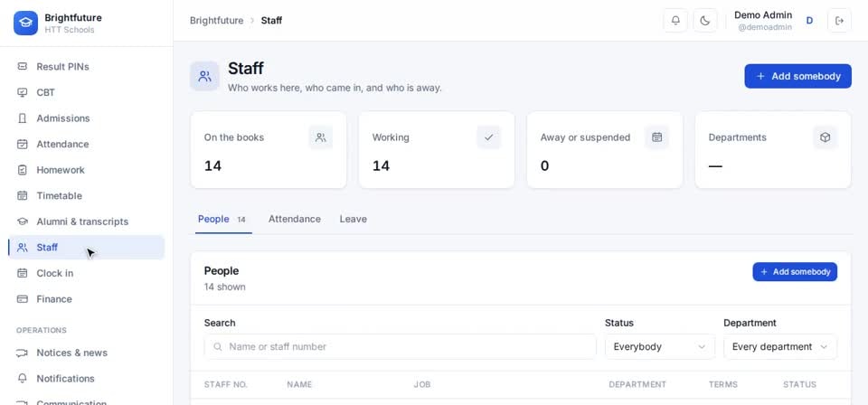The height and width of the screenshot is (405, 868).
Task: Click the On the books stat card
Action: pyautogui.click(x=269, y=150)
